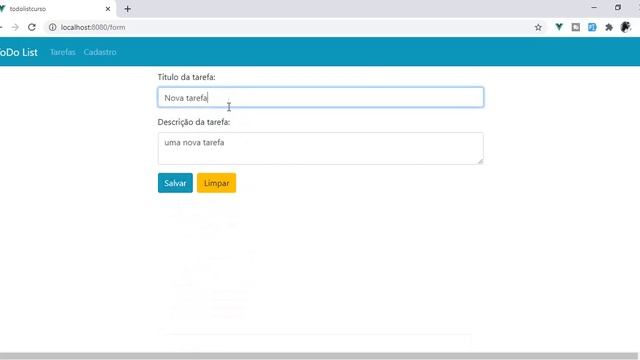
Task: Click the horizontal scrollbar at page bottom
Action: (320, 356)
